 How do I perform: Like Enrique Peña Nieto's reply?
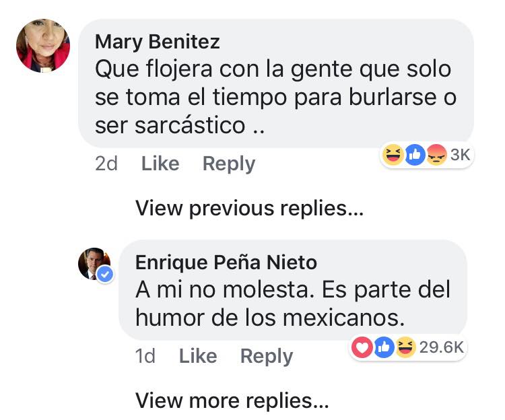[198, 356]
